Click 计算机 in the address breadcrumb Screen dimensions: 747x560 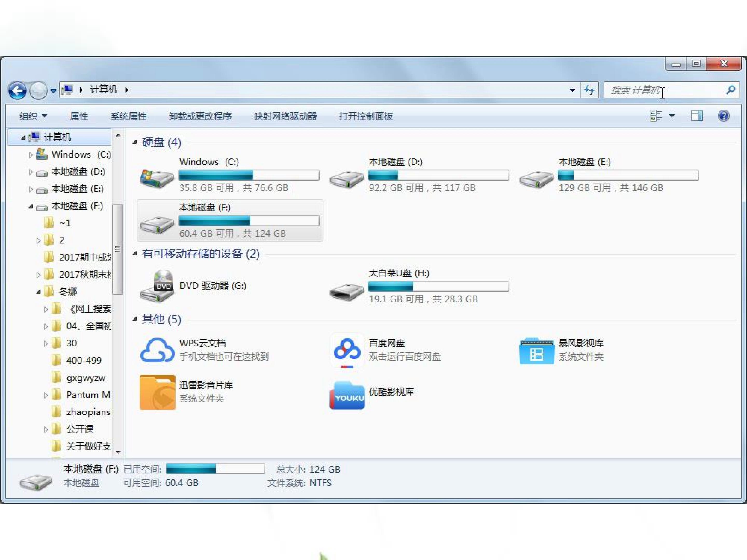click(x=103, y=90)
